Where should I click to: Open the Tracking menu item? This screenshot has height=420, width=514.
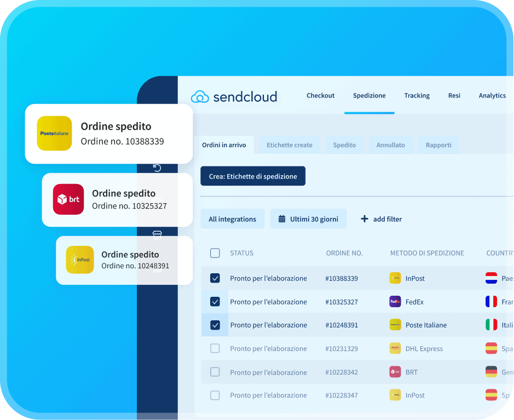[417, 95]
